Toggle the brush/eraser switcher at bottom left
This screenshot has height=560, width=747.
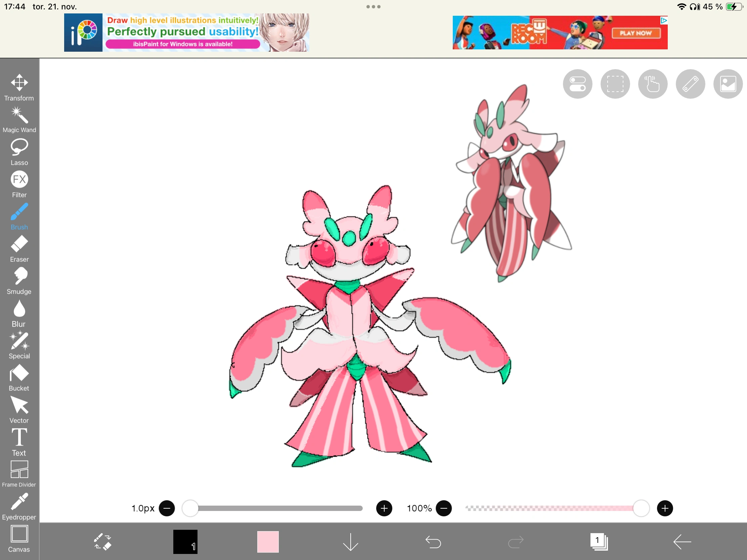click(103, 542)
